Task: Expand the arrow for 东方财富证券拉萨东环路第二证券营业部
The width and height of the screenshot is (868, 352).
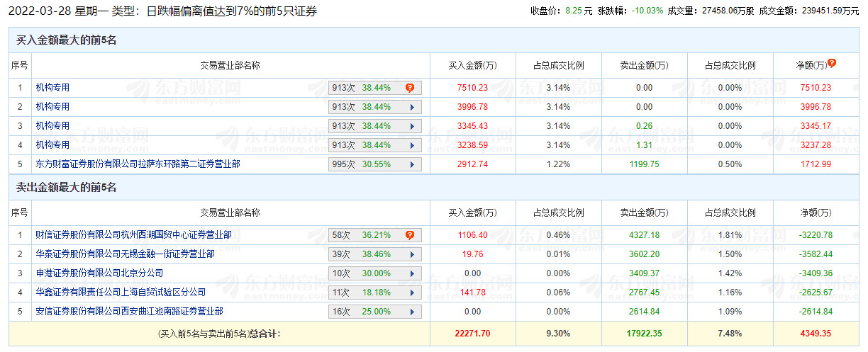Action: coord(411,164)
